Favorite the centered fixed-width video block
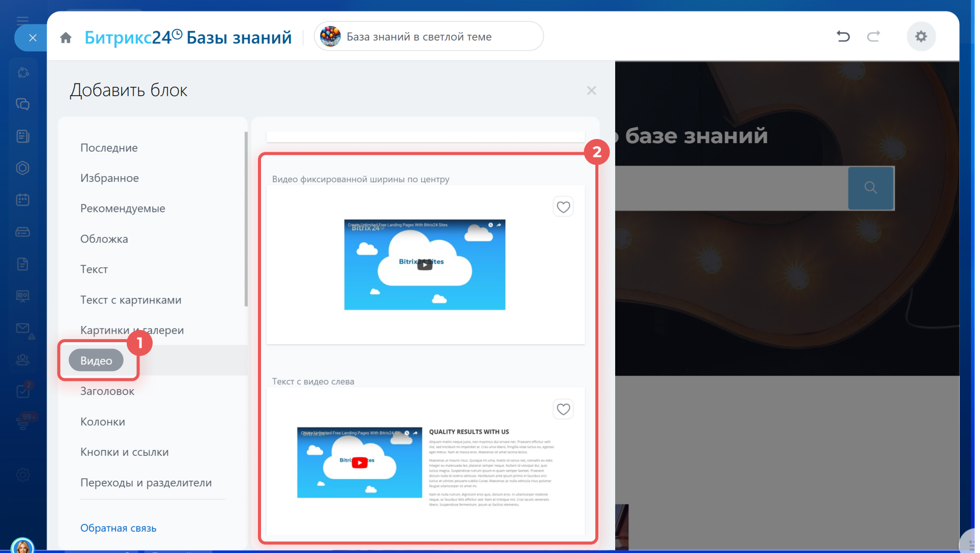 point(563,207)
